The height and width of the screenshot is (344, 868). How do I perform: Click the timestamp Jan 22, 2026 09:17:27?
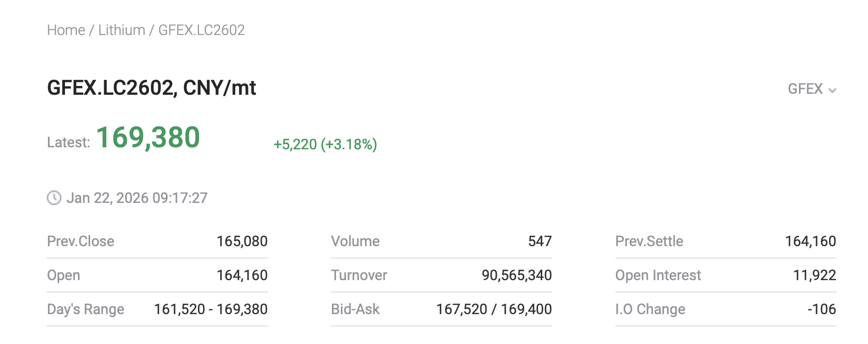[x=136, y=198]
